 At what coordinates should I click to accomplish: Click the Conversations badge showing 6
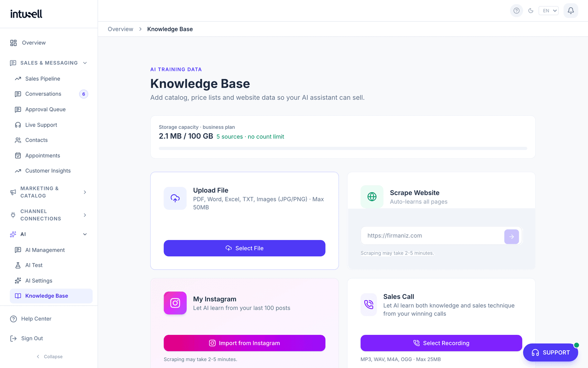[x=84, y=94]
